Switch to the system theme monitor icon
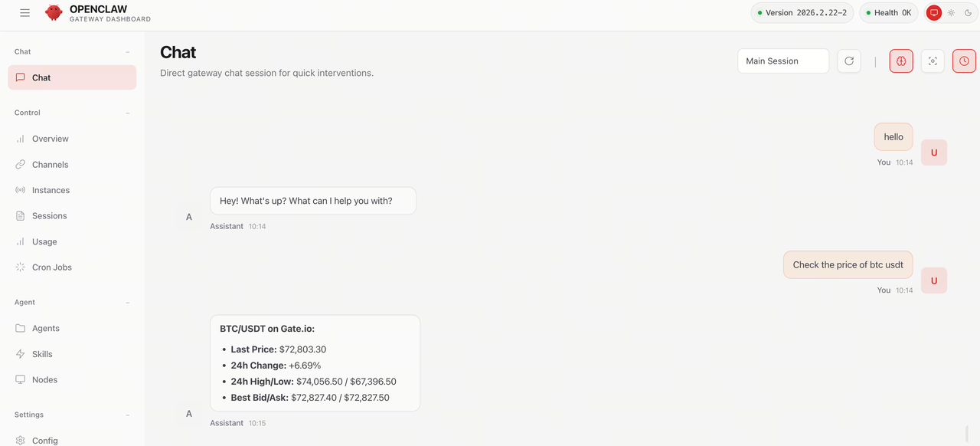This screenshot has width=980, height=446. click(934, 13)
